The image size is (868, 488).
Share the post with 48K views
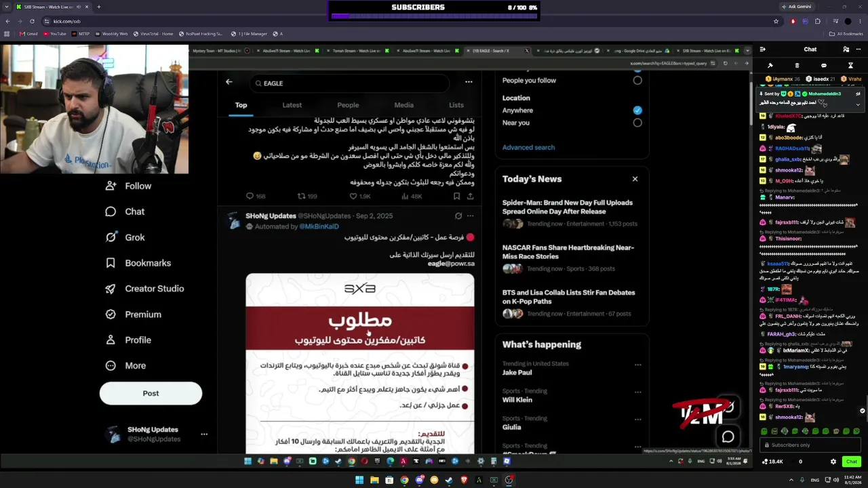[x=470, y=197]
